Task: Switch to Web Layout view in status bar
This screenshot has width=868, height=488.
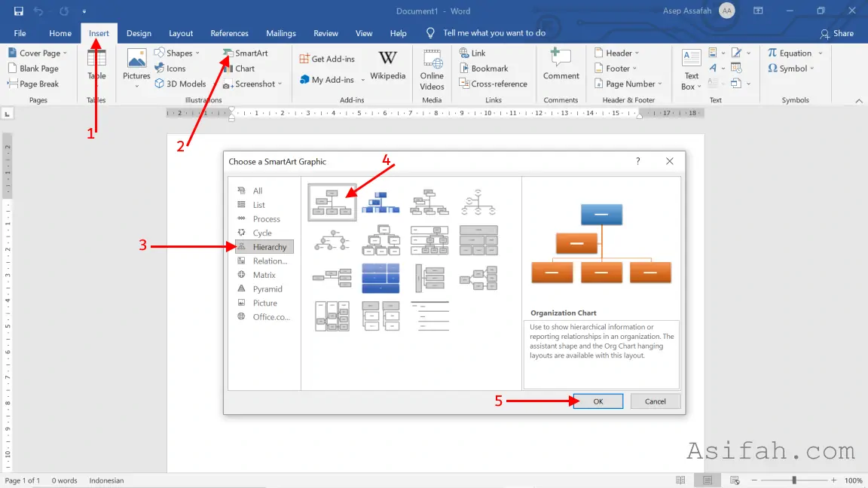Action: (x=735, y=480)
